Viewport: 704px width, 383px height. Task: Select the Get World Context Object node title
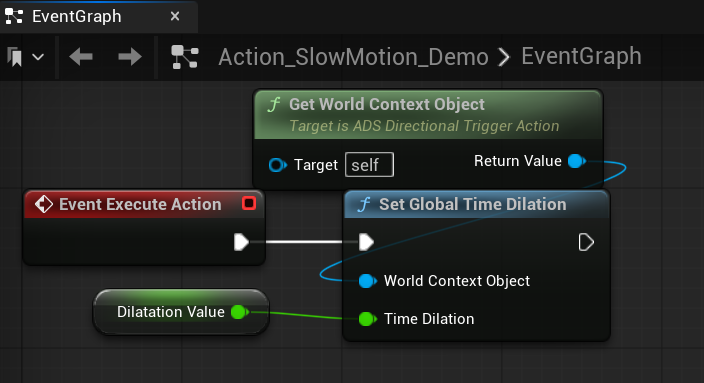387,104
